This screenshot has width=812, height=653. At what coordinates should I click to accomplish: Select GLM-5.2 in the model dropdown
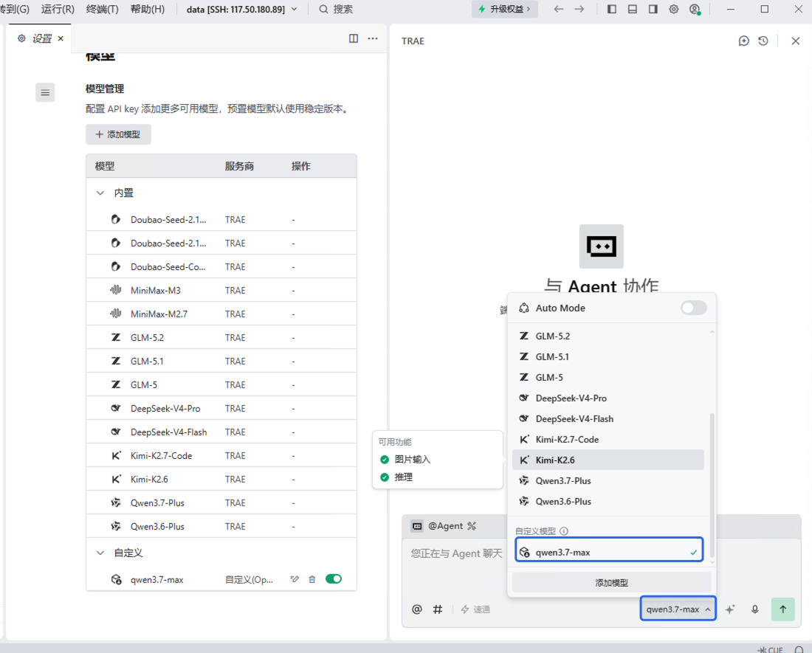tap(608, 336)
